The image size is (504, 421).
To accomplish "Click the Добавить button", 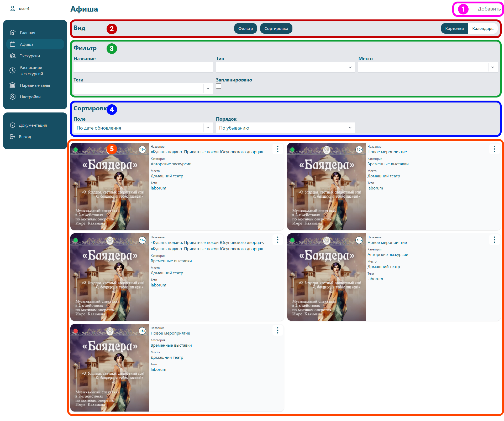I will tap(489, 9).
